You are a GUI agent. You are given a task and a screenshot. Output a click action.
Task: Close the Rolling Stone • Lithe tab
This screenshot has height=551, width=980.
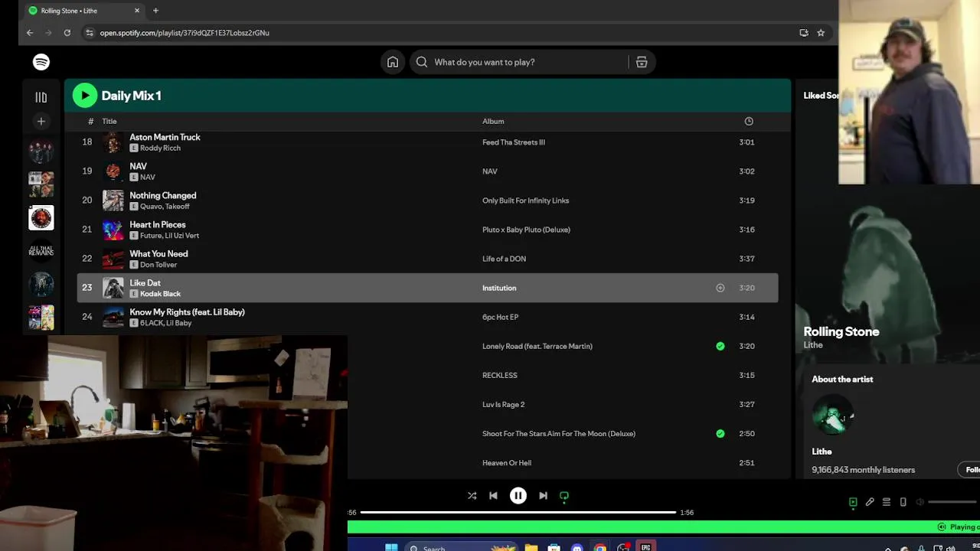pos(137,11)
